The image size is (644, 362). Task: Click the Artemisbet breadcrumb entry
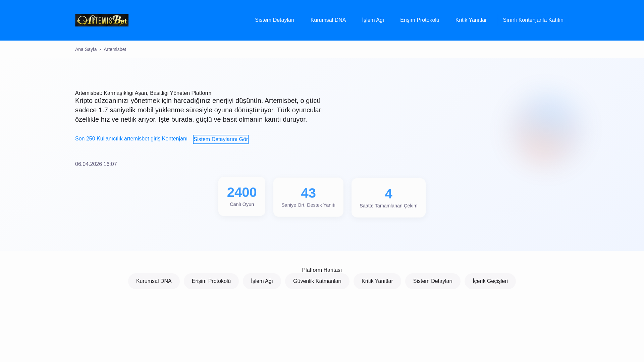(115, 49)
